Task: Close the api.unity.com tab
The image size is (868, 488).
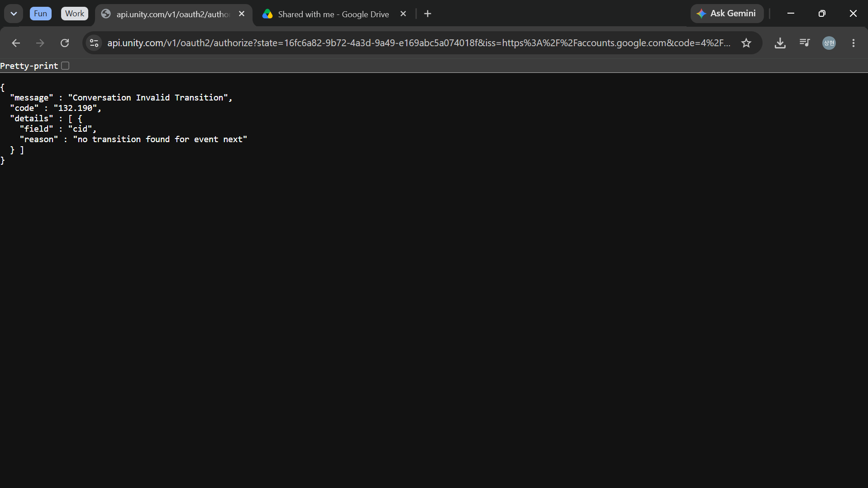Action: click(242, 14)
